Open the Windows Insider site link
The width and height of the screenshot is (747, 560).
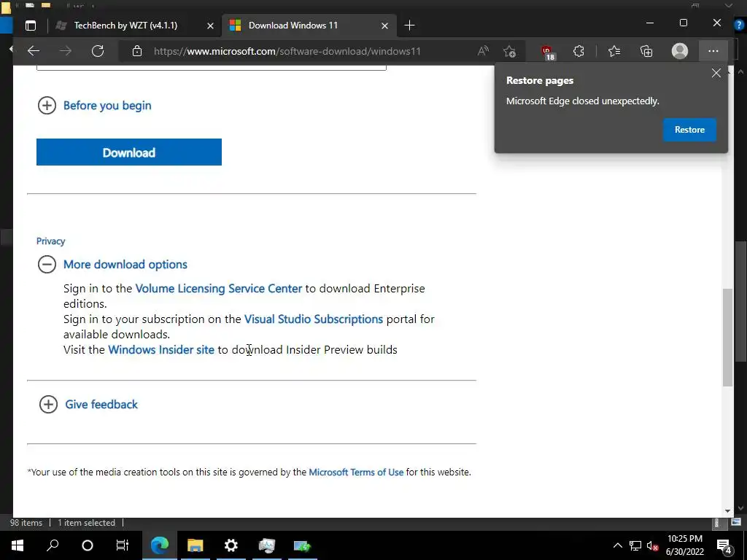(161, 349)
